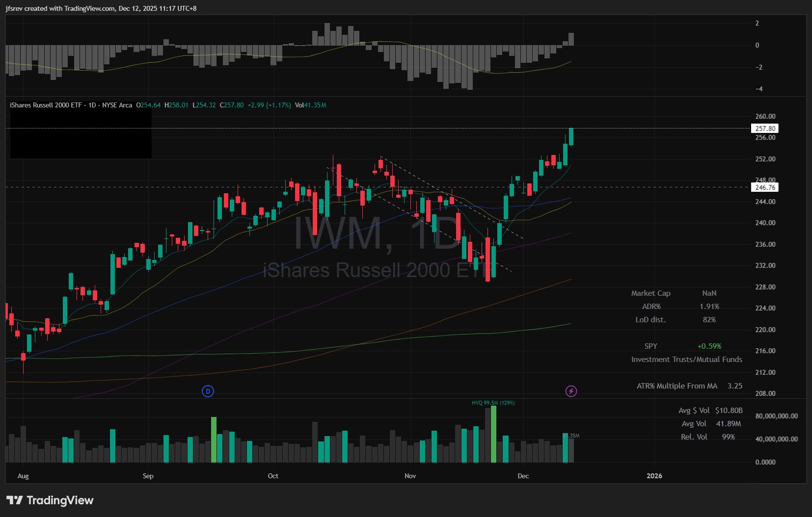Click the "Avg Vol" label

pyautogui.click(x=694, y=424)
